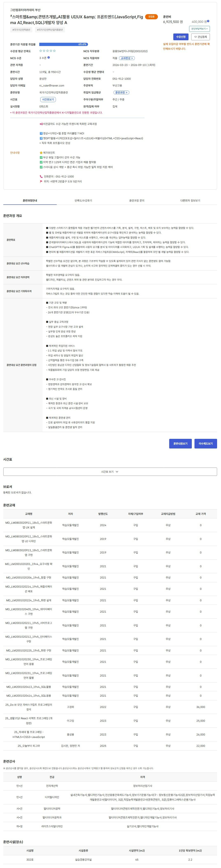This screenshot has height=868, width=221.
Task: Click instructor 민*선 with 전자계산학 major
Action: tap(20, 786)
